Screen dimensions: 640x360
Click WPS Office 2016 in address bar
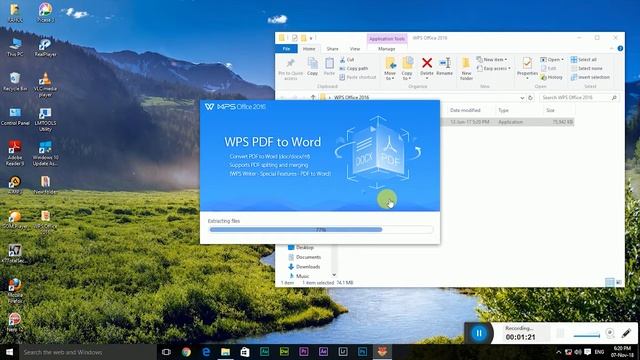click(351, 98)
